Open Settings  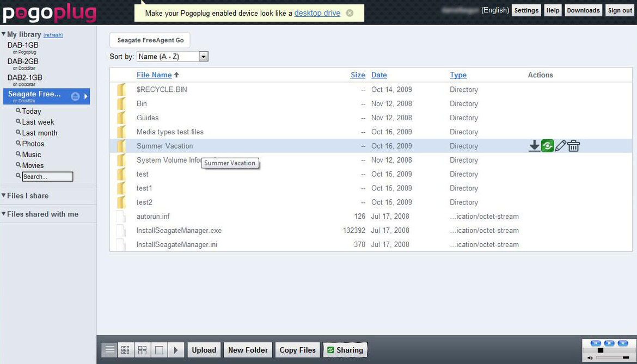click(526, 10)
